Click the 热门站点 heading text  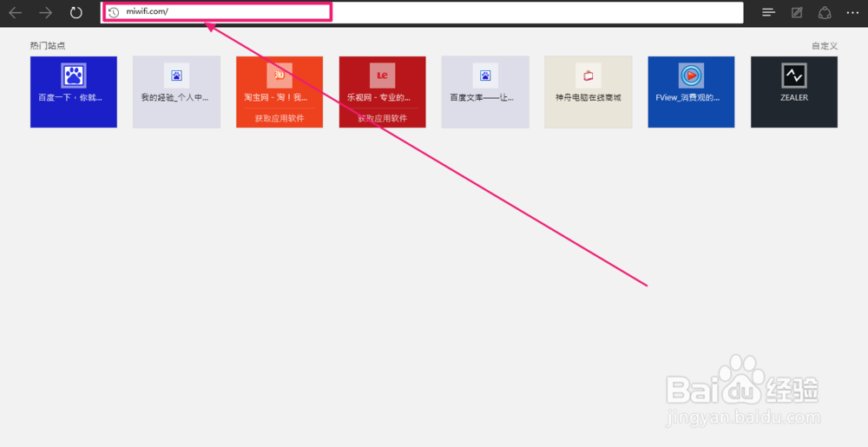tap(48, 46)
